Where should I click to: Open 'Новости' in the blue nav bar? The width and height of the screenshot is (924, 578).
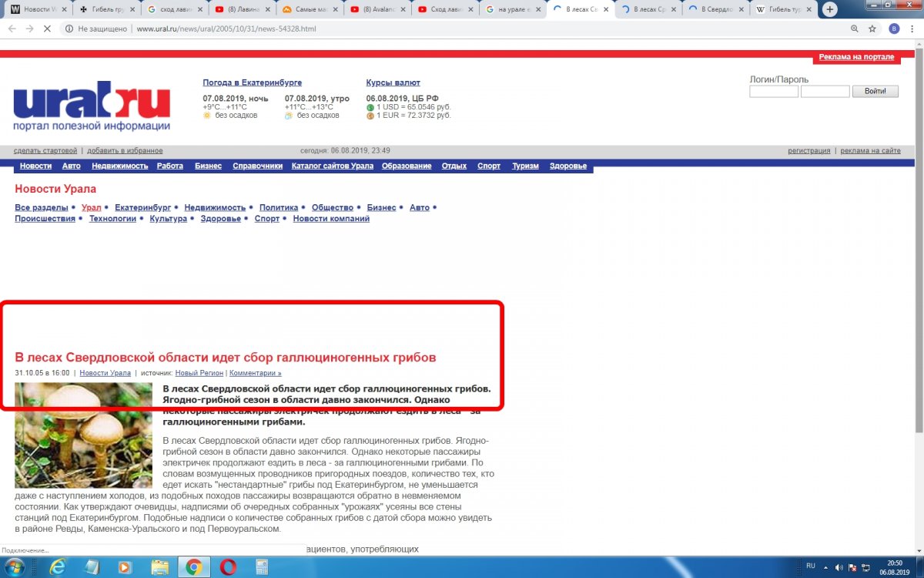35,166
